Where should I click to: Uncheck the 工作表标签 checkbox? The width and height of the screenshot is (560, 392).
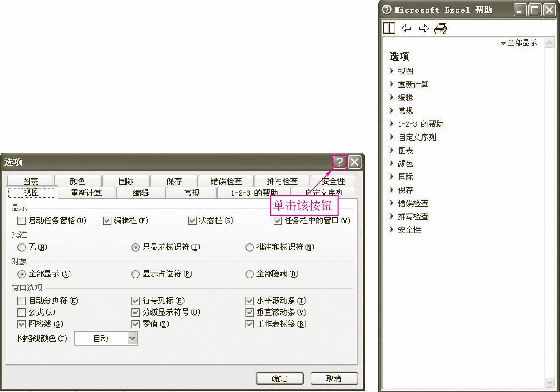[249, 324]
